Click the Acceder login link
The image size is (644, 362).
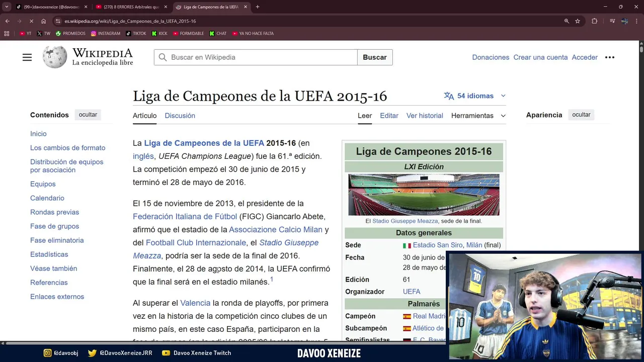tap(585, 57)
